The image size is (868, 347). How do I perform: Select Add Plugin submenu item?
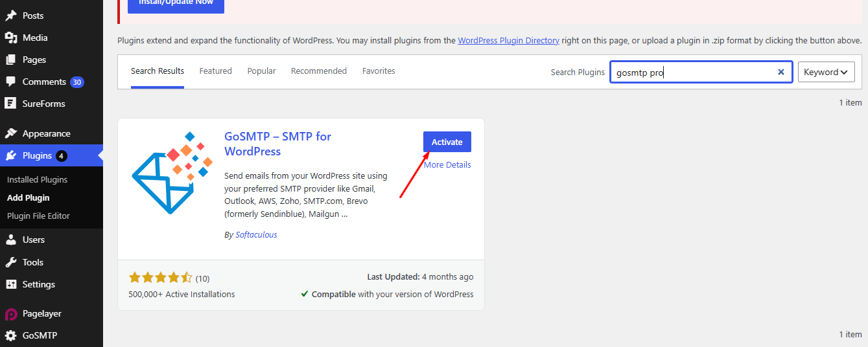tap(29, 198)
